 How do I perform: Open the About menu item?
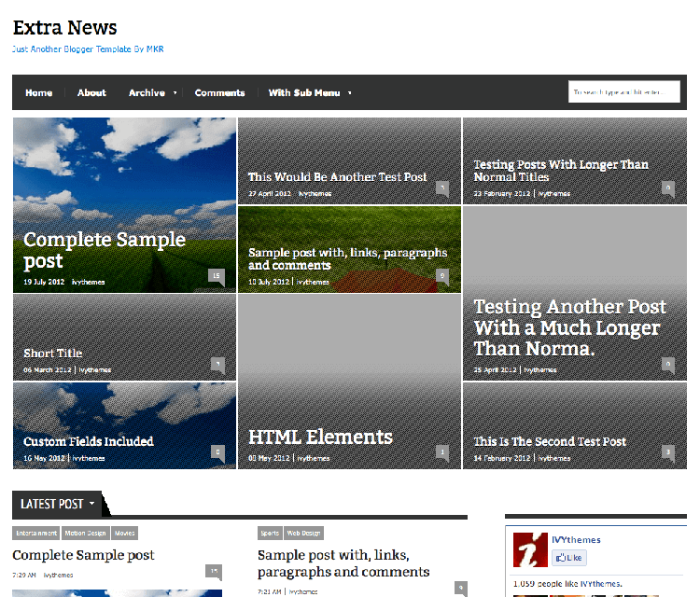tap(91, 92)
